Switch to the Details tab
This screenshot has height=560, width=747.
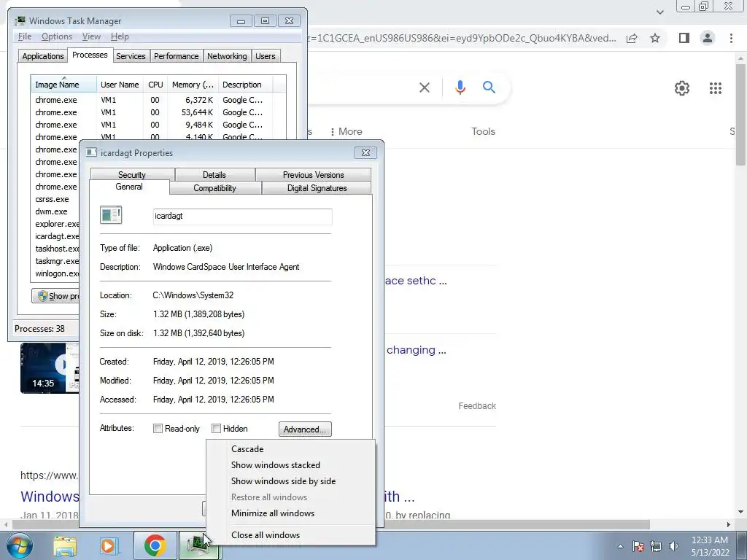214,175
